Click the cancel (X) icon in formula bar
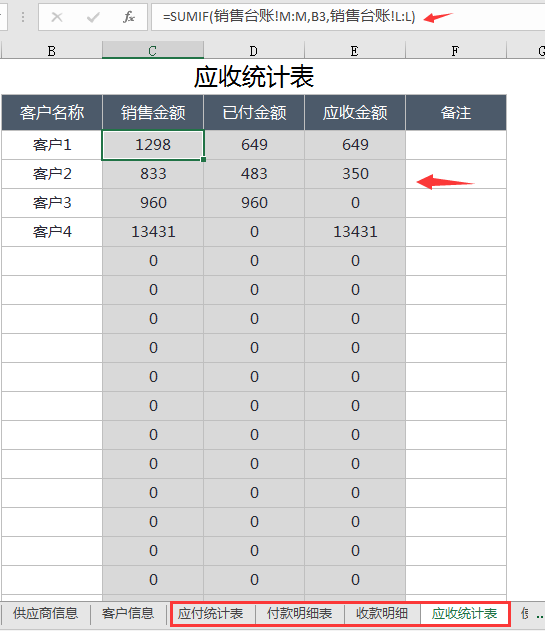545x631 pixels. coord(57,17)
